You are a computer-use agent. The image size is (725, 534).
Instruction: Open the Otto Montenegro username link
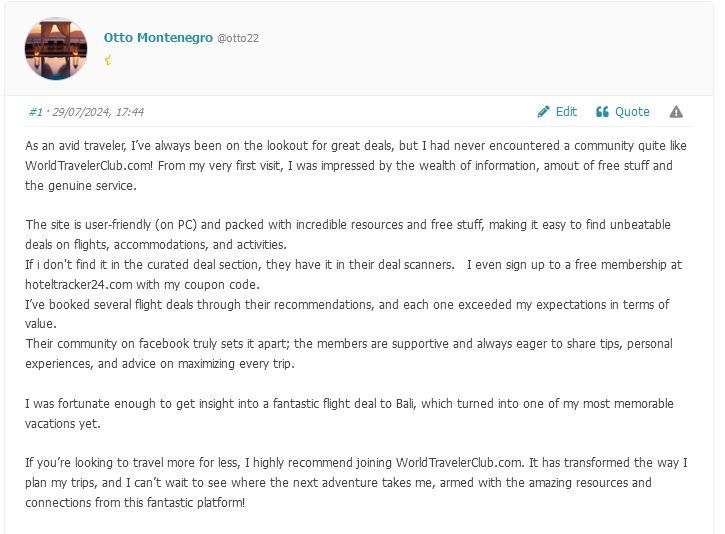point(158,38)
